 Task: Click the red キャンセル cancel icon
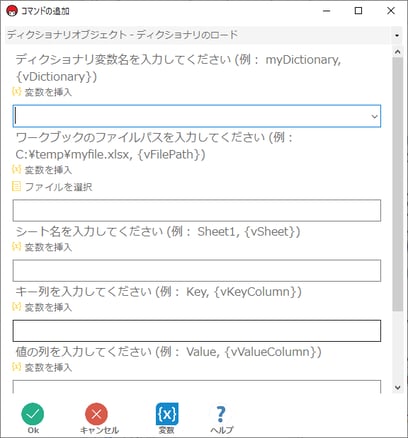point(96,414)
